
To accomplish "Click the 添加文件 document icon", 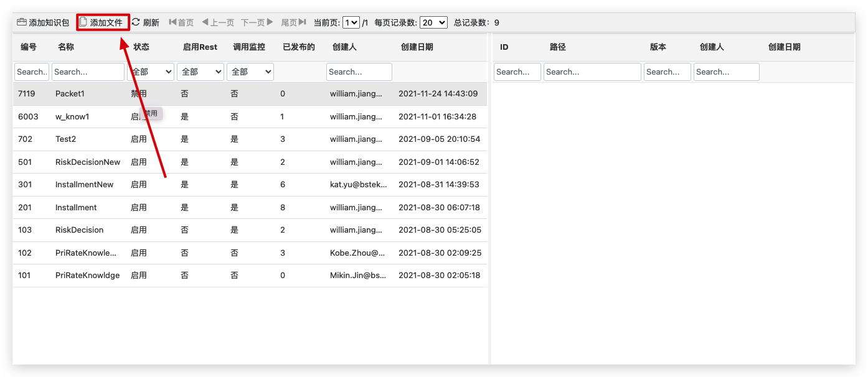I will [83, 22].
